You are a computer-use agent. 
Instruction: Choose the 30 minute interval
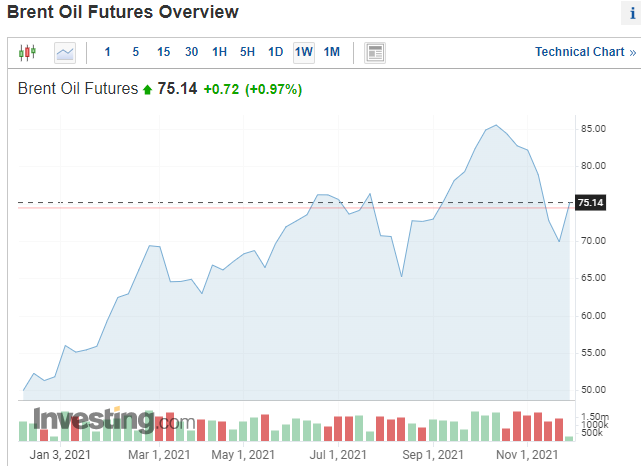191,52
